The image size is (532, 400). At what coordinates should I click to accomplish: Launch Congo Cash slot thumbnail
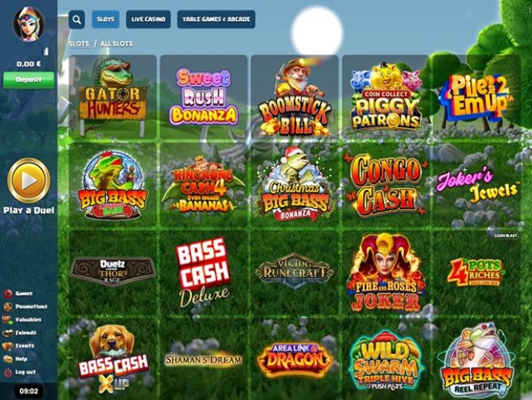[386, 185]
